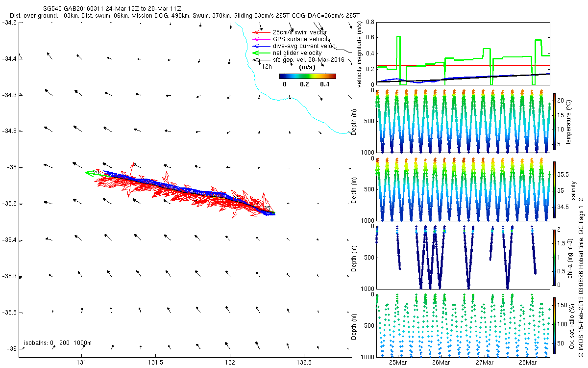Click the velocity (m/s) colorbar
This screenshot has height=368, width=588.
307,76
